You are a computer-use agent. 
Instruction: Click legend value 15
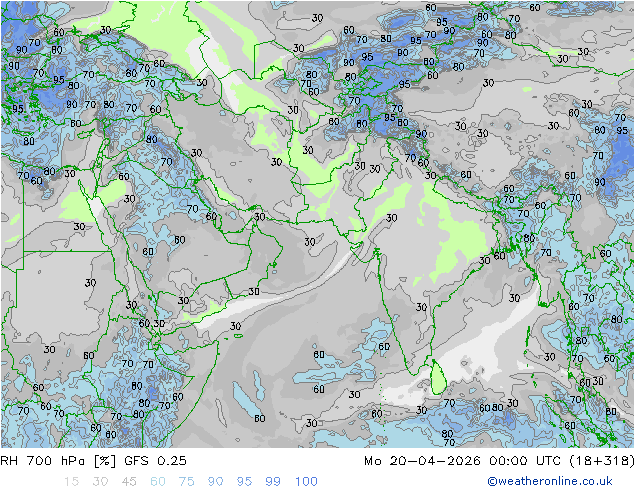pyautogui.click(x=71, y=482)
